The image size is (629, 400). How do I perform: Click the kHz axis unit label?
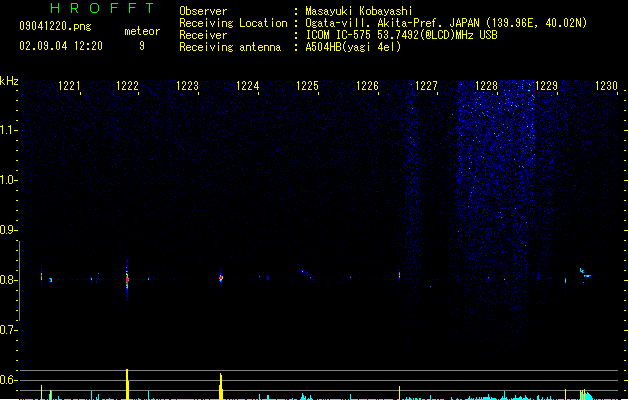tap(9, 81)
